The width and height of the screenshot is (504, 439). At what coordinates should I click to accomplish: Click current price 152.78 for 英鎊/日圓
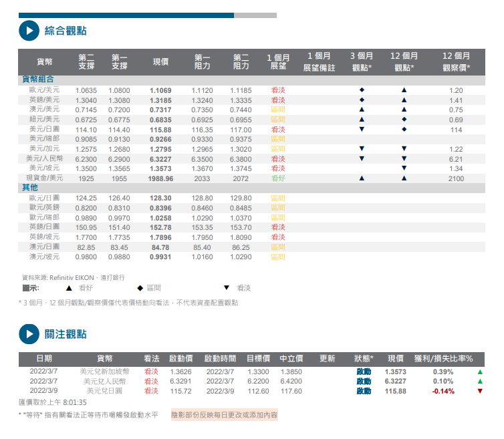point(160,228)
